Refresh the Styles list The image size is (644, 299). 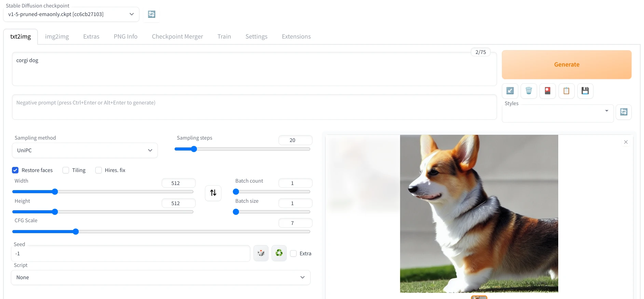click(624, 112)
